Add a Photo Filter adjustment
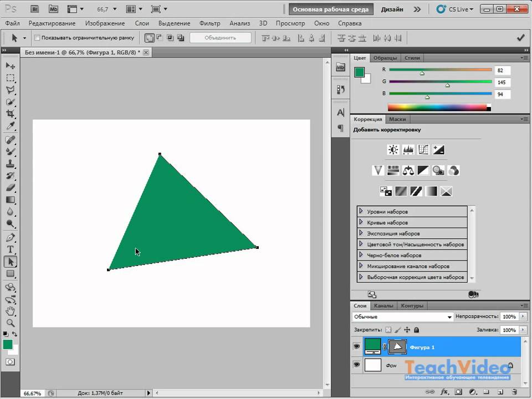Viewport: 532px width, 399px height. [x=438, y=170]
